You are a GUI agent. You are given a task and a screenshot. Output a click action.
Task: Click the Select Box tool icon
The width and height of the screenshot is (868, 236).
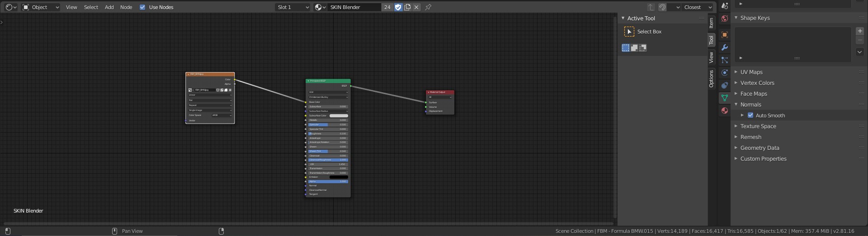pyautogui.click(x=629, y=32)
